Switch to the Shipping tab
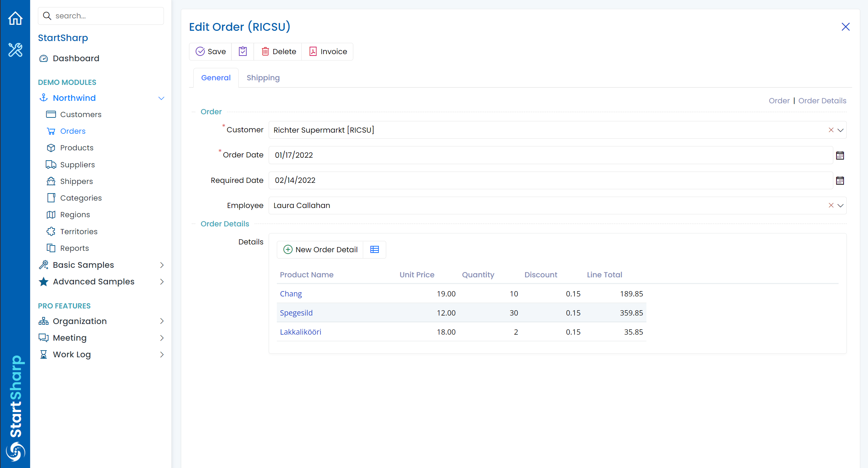 263,78
